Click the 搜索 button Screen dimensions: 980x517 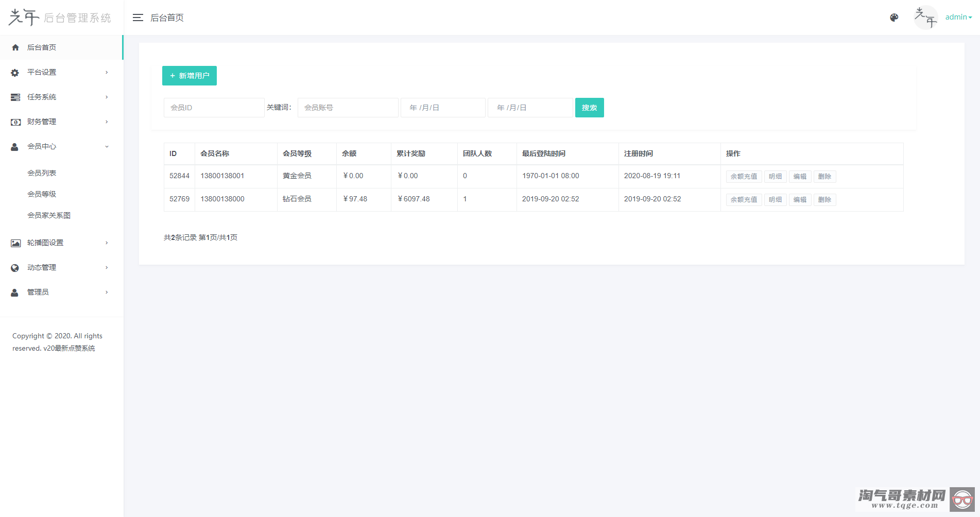tap(590, 108)
